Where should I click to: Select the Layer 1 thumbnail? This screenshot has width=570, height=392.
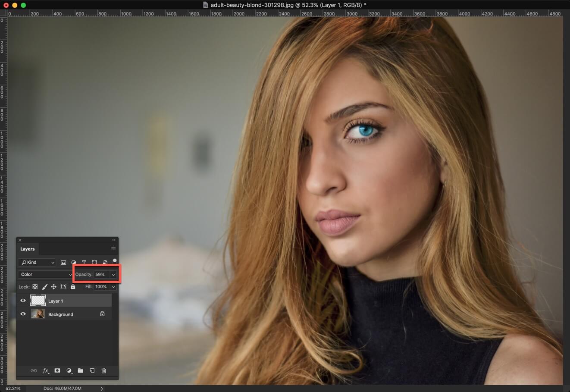click(38, 301)
